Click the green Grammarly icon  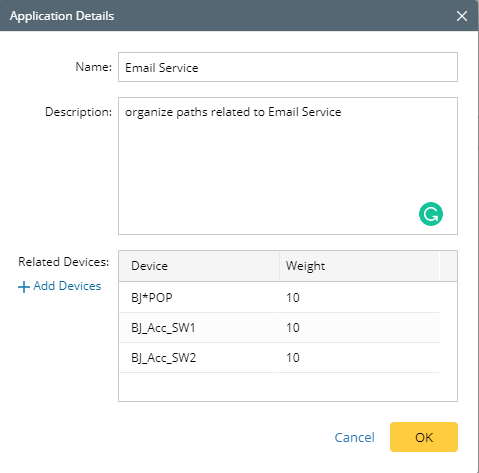pyautogui.click(x=431, y=214)
